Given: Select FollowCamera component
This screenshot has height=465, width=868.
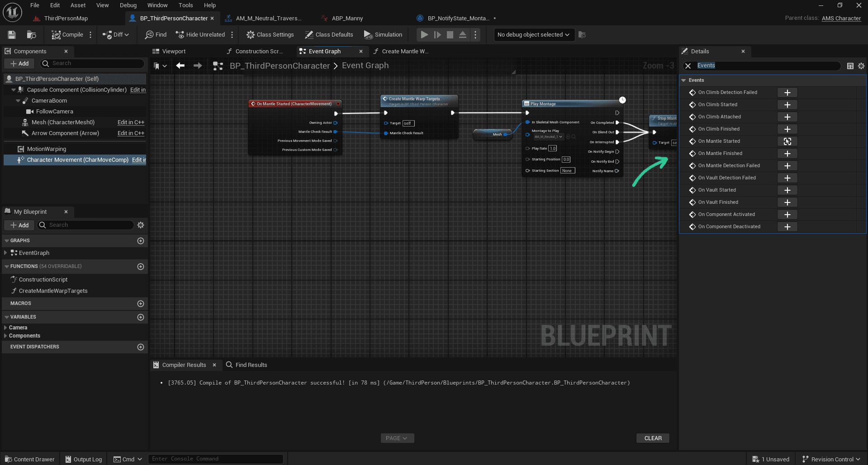Looking at the screenshot, I should coord(54,112).
